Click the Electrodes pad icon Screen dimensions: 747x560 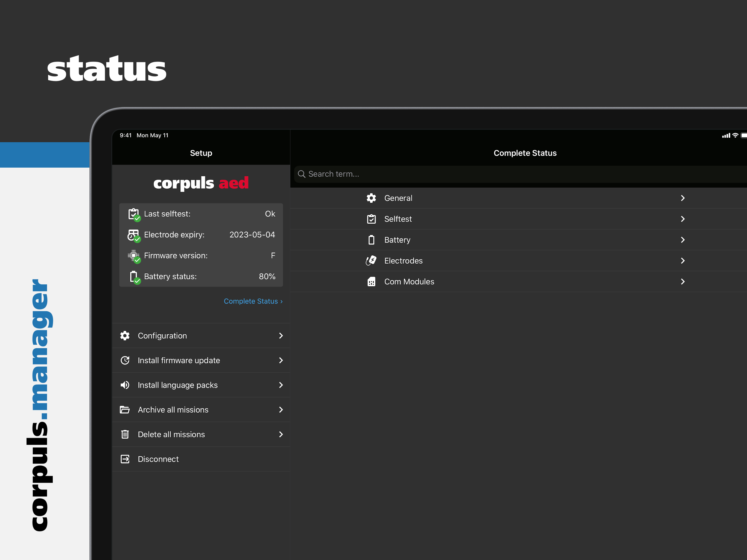coord(371,261)
